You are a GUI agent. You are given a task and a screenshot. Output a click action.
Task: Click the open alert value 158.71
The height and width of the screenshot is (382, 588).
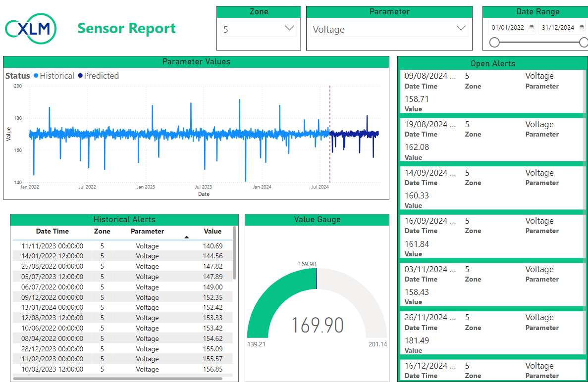(416, 99)
